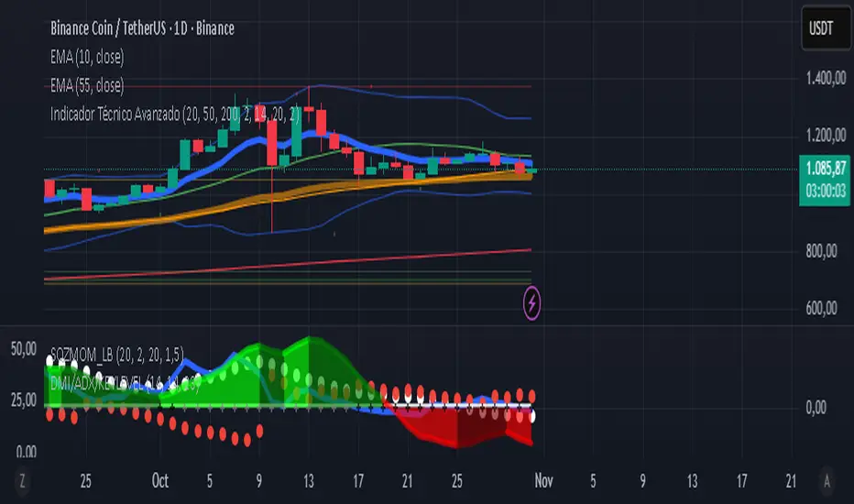Image resolution: width=854 pixels, height=504 pixels.
Task: Click the 800,00 price axis label
Action: [821, 251]
